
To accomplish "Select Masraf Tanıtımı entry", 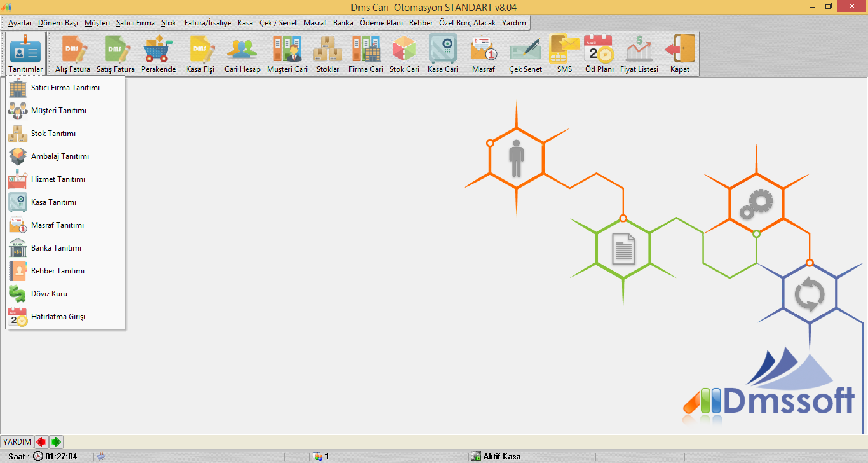I will click(x=65, y=225).
